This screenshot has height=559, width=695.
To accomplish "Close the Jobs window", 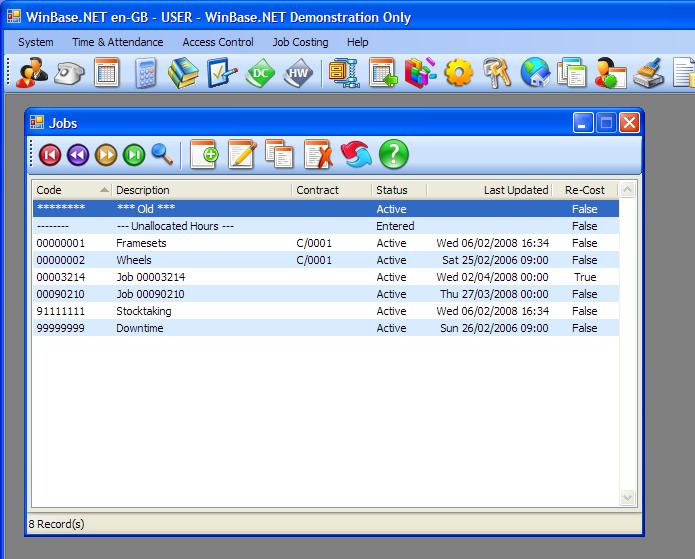I will click(629, 123).
